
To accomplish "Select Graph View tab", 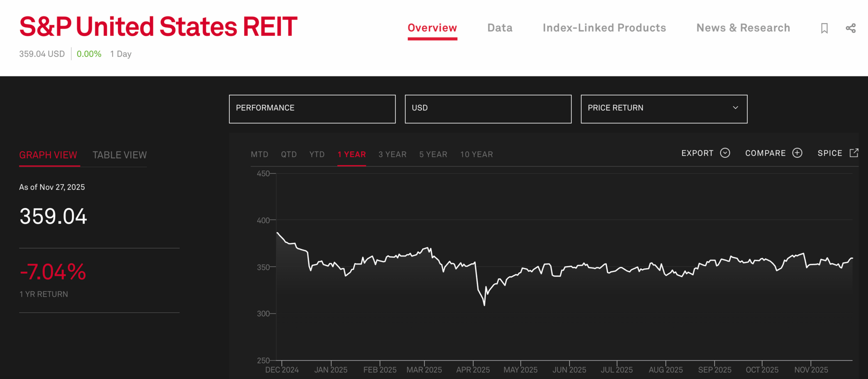I will pyautogui.click(x=48, y=155).
